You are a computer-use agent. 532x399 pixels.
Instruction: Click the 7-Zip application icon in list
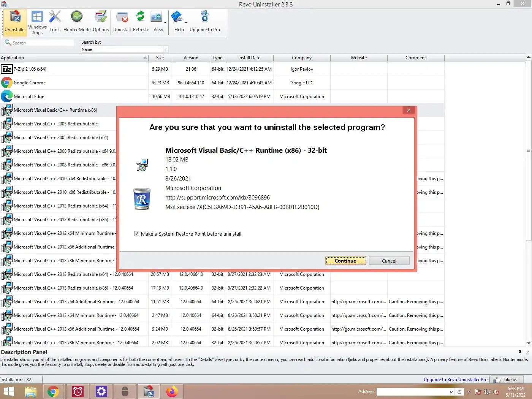(x=7, y=69)
